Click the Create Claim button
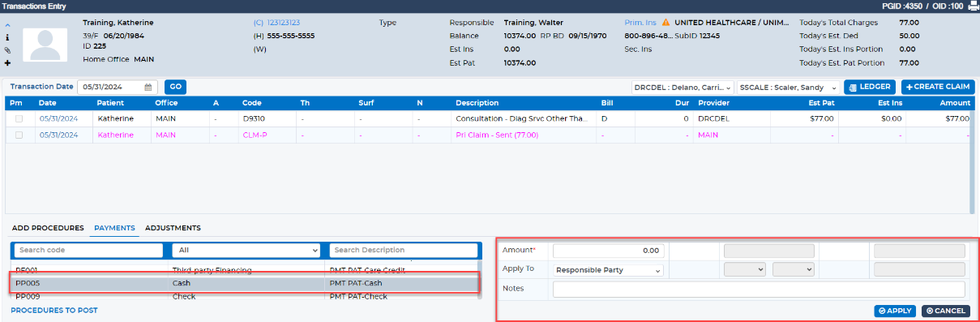980x322 pixels. (938, 87)
